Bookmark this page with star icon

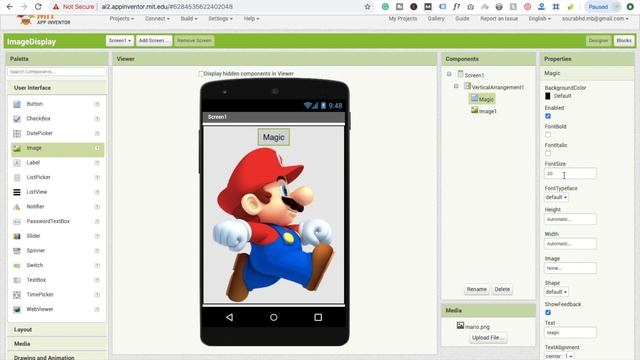click(367, 7)
